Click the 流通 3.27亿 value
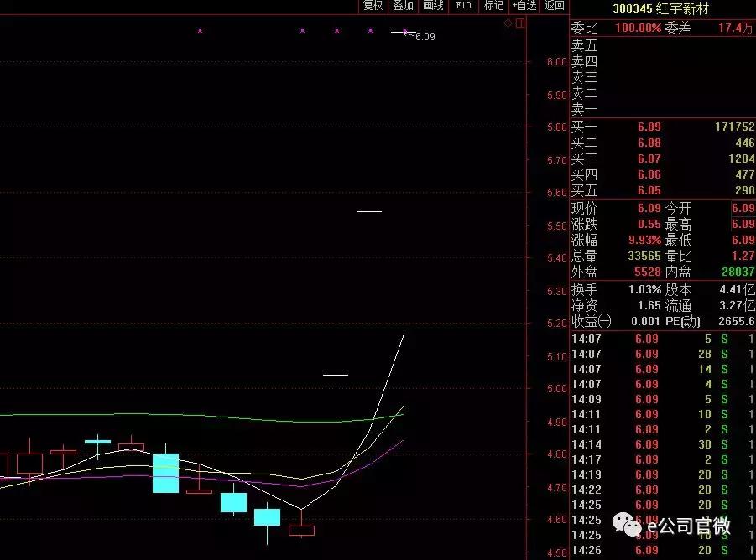Image resolution: width=756 pixels, height=560 pixels. coord(738,305)
